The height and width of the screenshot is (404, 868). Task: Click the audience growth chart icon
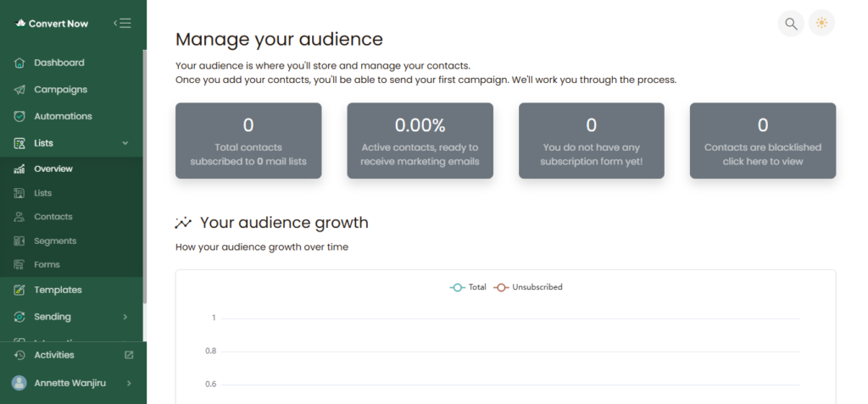tap(183, 223)
